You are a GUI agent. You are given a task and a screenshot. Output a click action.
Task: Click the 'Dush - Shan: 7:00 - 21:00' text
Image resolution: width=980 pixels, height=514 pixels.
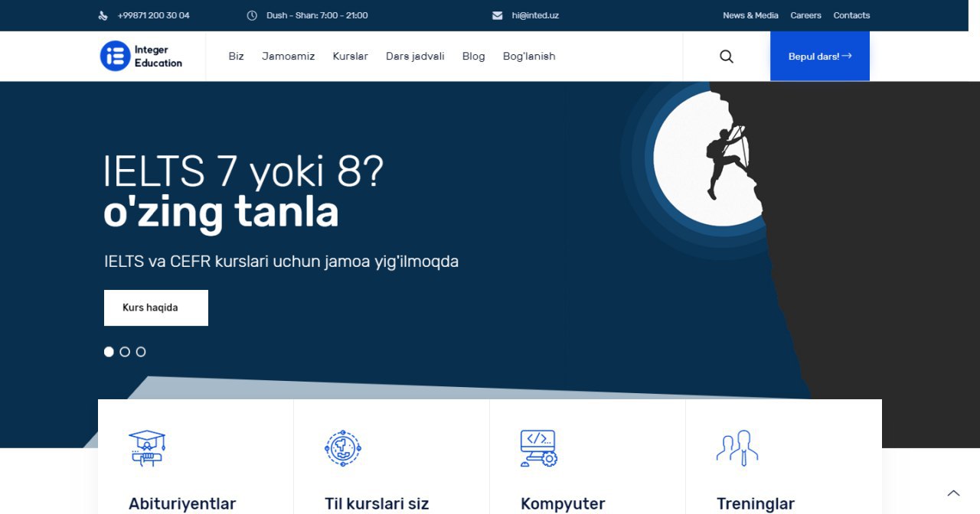pyautogui.click(x=317, y=15)
